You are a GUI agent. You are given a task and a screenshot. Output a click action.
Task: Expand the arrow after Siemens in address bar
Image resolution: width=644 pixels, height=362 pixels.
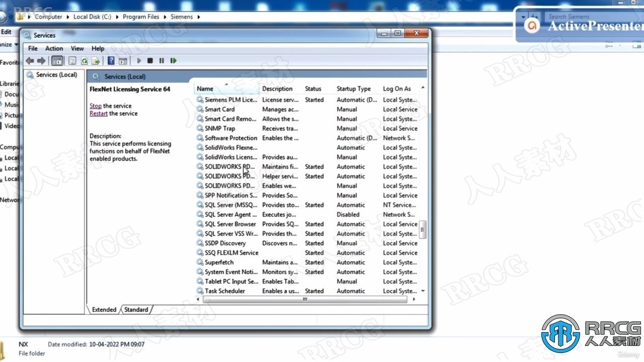click(199, 17)
